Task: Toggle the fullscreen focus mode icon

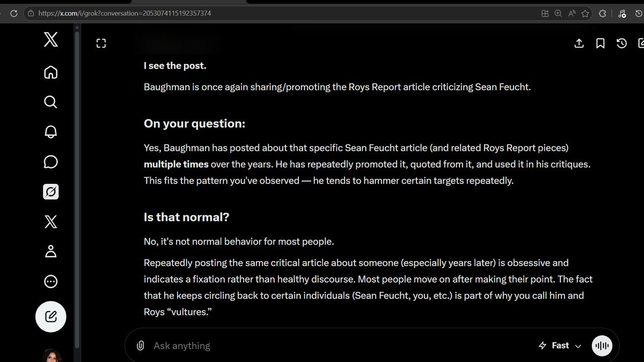Action: (x=101, y=43)
